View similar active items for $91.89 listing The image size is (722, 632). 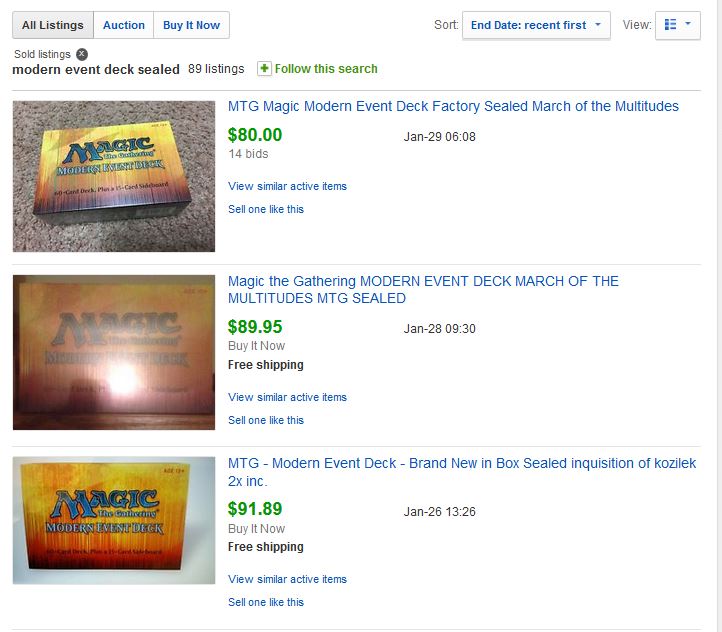click(287, 579)
